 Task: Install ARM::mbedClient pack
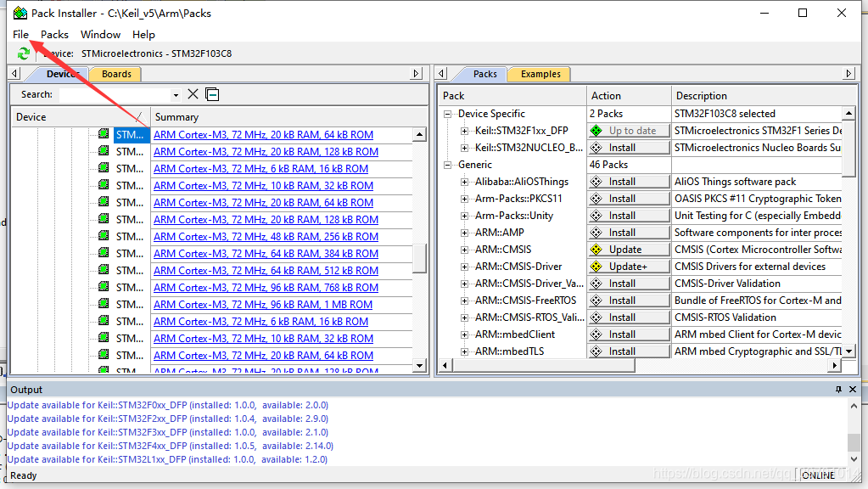(x=629, y=334)
